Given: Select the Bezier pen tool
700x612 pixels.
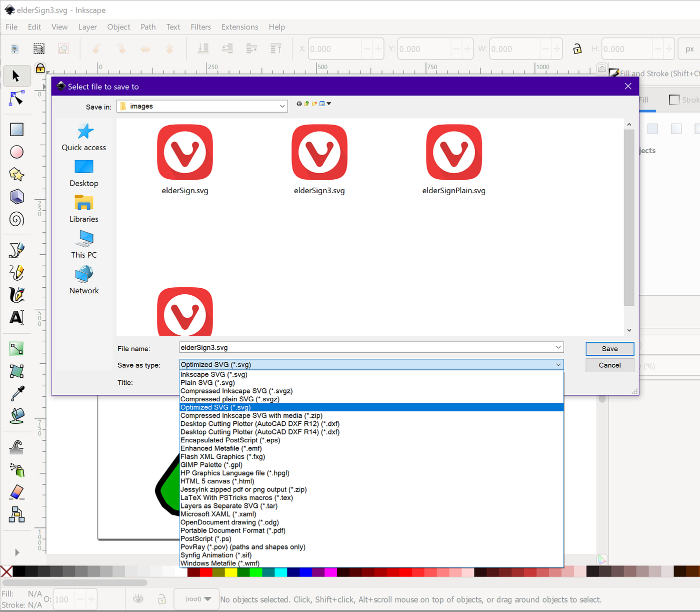Looking at the screenshot, I should coord(16,250).
